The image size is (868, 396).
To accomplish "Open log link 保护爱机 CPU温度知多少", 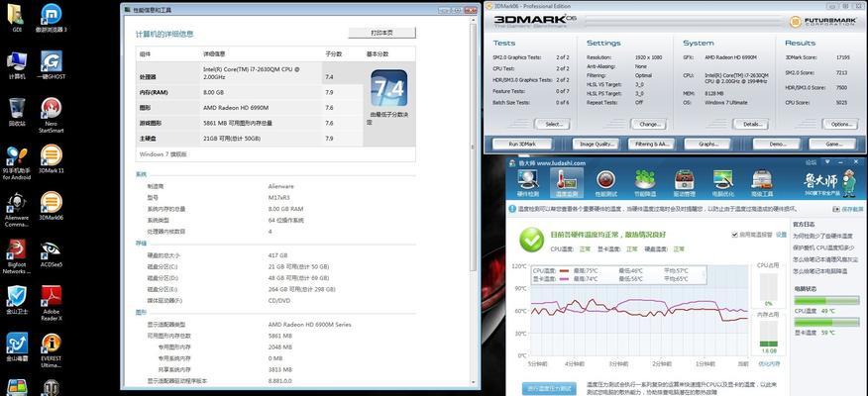I will 823,247.
